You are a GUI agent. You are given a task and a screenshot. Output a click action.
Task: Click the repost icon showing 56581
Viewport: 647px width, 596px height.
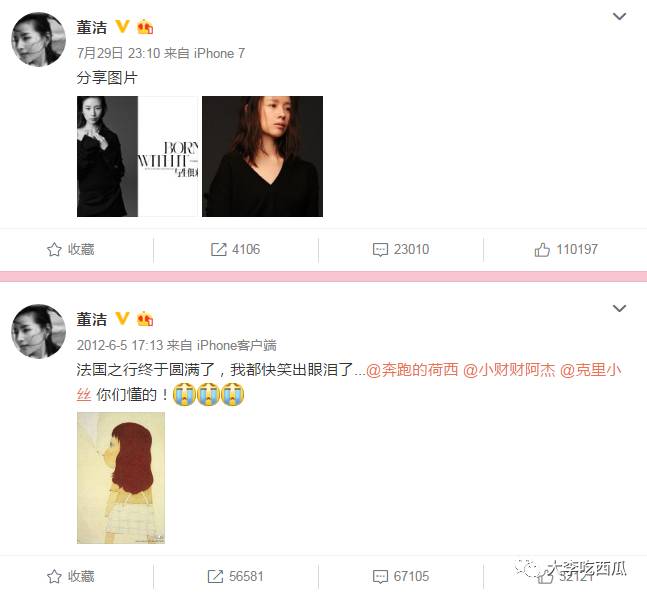(x=215, y=576)
